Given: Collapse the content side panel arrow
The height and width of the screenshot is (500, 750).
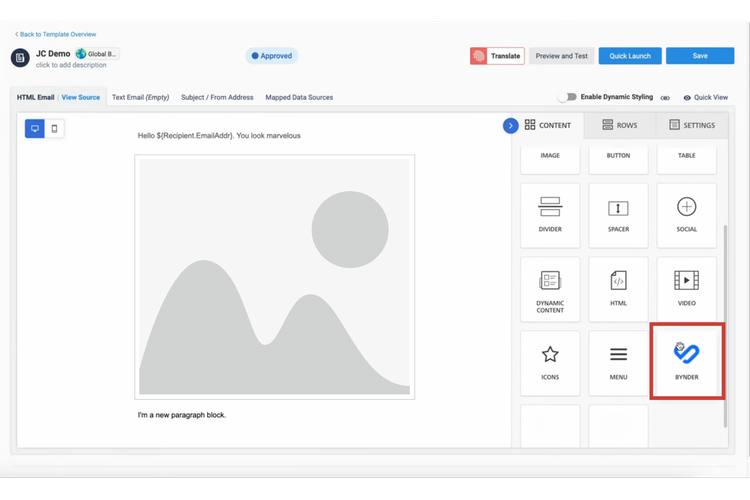Looking at the screenshot, I should 510,126.
